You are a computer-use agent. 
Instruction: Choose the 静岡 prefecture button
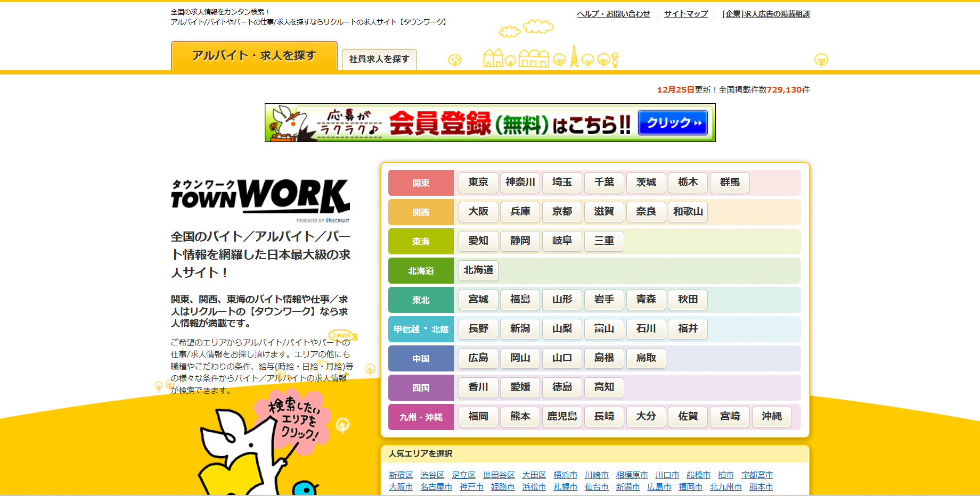520,241
